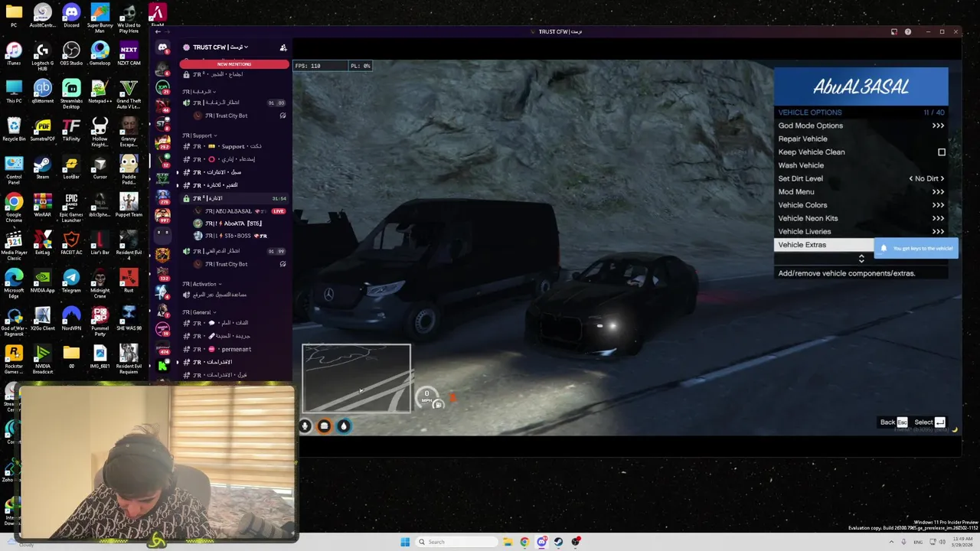Select Repair Vehicle option
The height and width of the screenshot is (551, 980).
861,139
